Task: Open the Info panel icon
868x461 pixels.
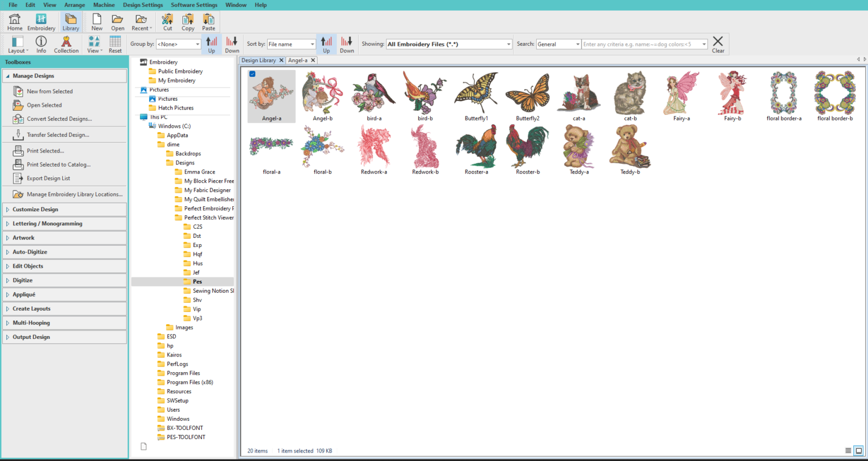Action: 40,44
